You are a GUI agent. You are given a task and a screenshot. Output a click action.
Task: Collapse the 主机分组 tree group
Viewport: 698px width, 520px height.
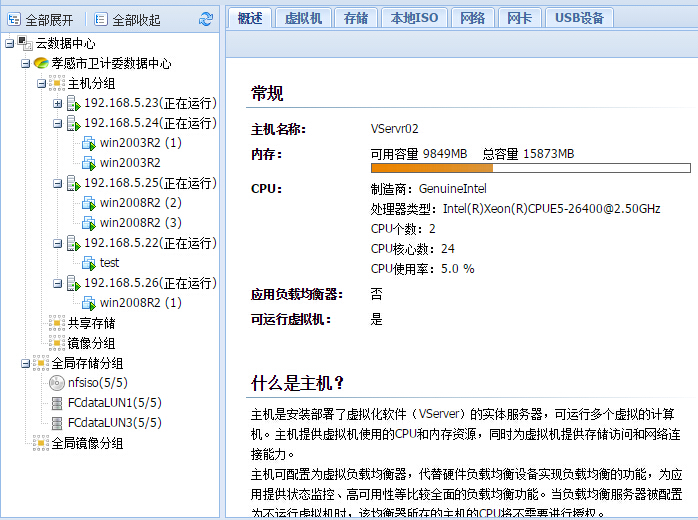click(x=41, y=83)
